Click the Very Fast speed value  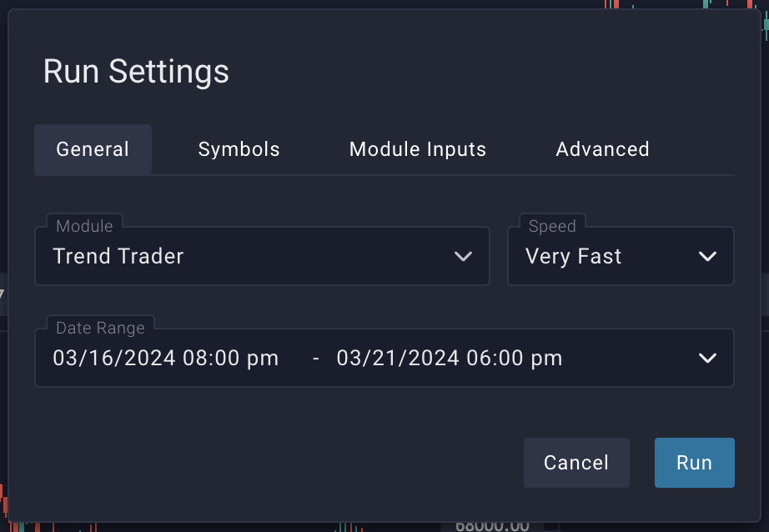[x=574, y=257]
